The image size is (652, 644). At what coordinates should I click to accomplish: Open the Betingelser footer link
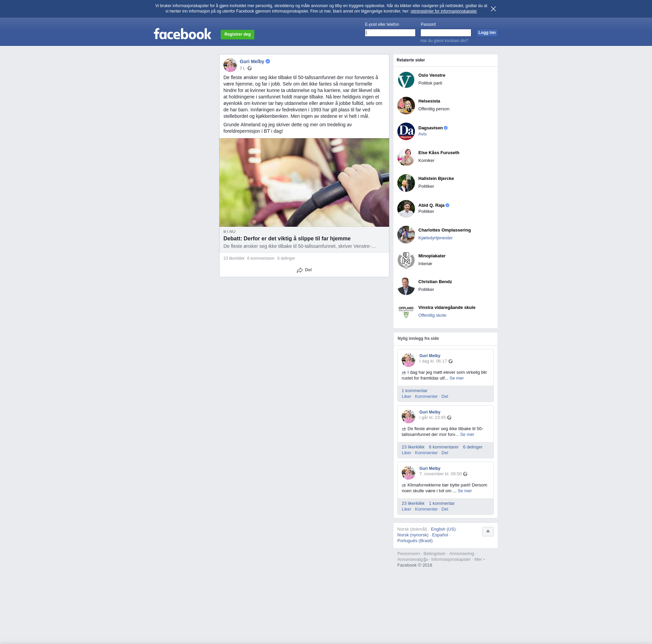[434, 554]
